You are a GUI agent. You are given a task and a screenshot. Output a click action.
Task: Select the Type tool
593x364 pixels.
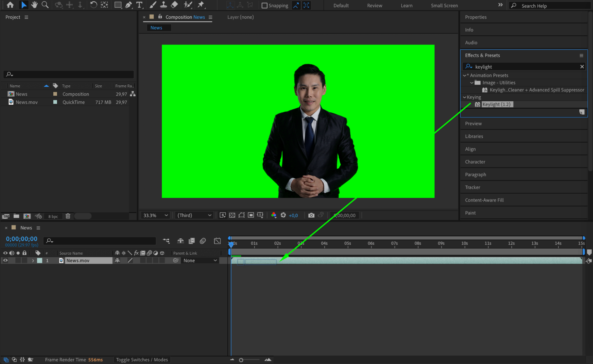coord(139,5)
